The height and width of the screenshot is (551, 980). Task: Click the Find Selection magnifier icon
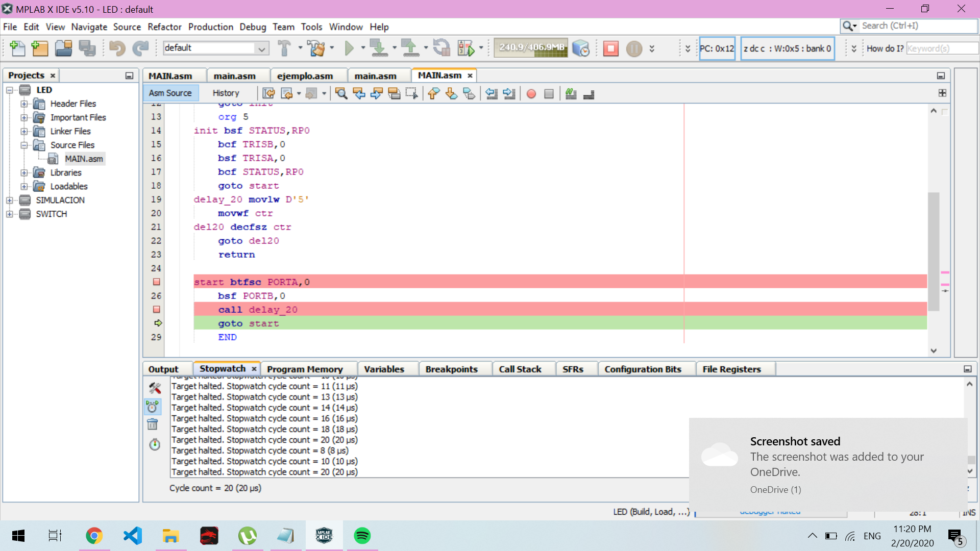point(341,93)
